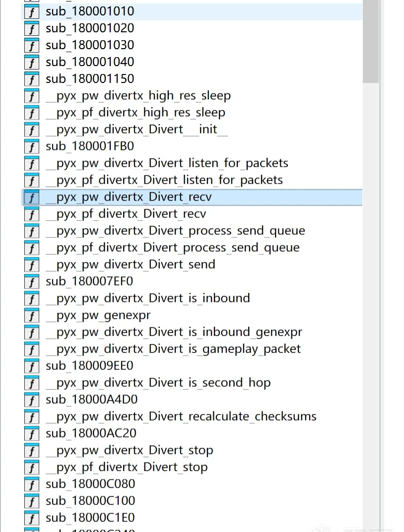Click function icon beside __pyx_pw_divertx_Divert_recalculate_checksums
The image size is (404, 532).
32,417
